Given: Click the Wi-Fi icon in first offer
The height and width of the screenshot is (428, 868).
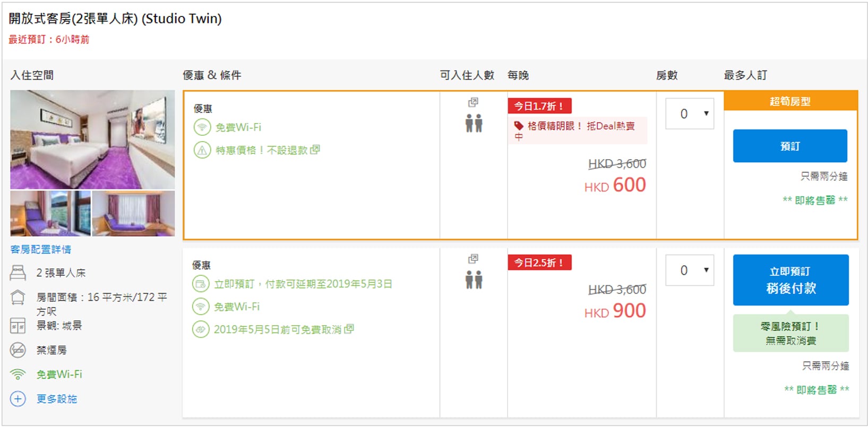Looking at the screenshot, I should click(202, 127).
